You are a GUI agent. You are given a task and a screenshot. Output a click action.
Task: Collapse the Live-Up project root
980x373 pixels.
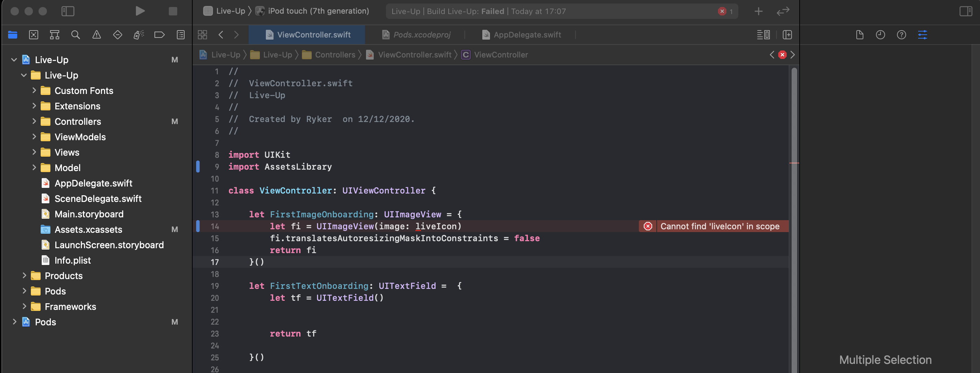pos(14,60)
